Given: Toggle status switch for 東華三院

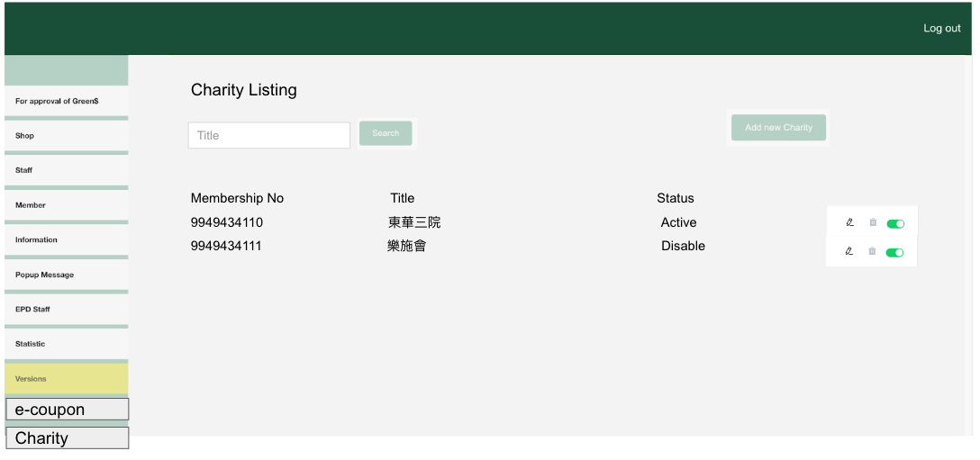Looking at the screenshot, I should click(895, 223).
